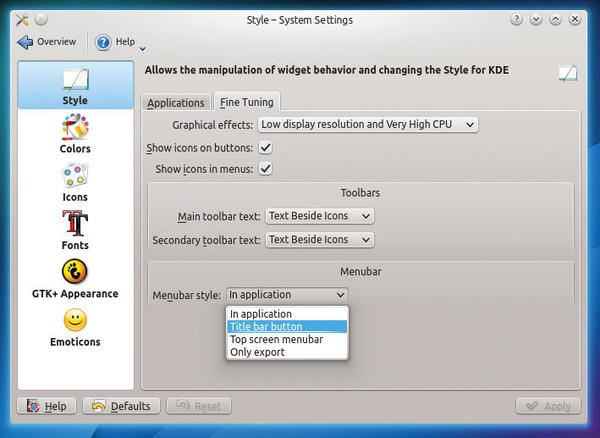The image size is (600, 438).
Task: Maximize the System Settings window
Action: pyautogui.click(x=555, y=19)
